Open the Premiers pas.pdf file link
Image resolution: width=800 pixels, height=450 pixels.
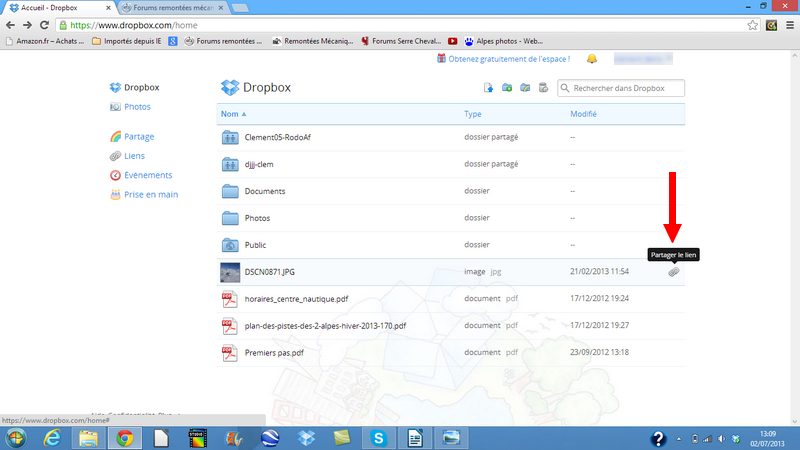point(274,353)
